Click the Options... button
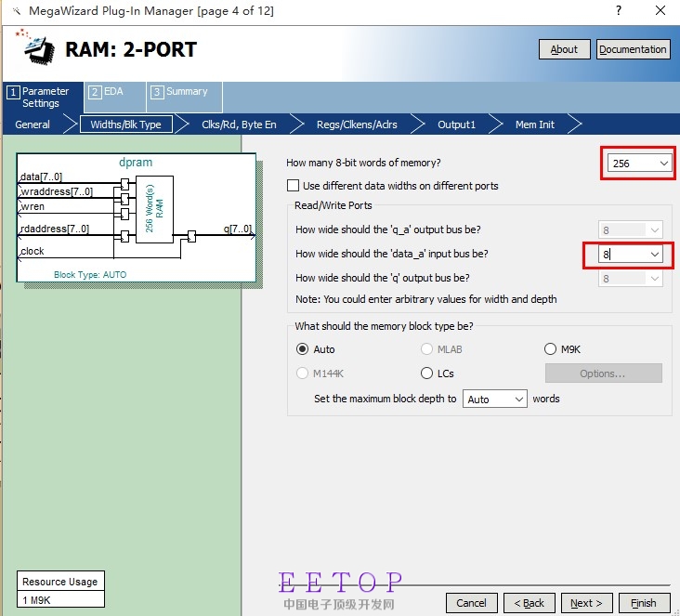 click(x=603, y=374)
